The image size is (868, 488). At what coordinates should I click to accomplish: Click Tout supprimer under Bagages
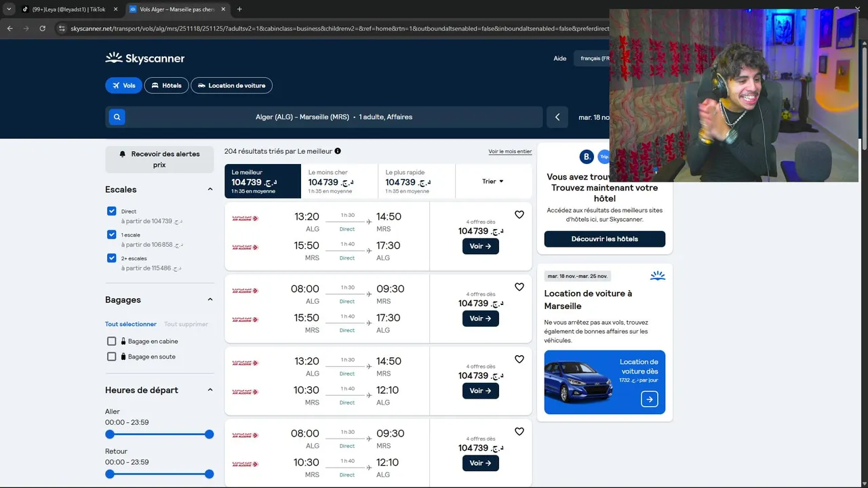pos(186,324)
